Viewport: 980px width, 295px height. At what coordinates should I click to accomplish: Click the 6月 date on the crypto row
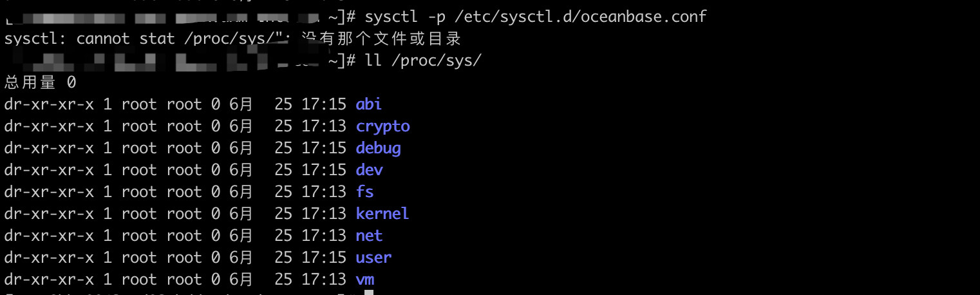click(x=241, y=126)
